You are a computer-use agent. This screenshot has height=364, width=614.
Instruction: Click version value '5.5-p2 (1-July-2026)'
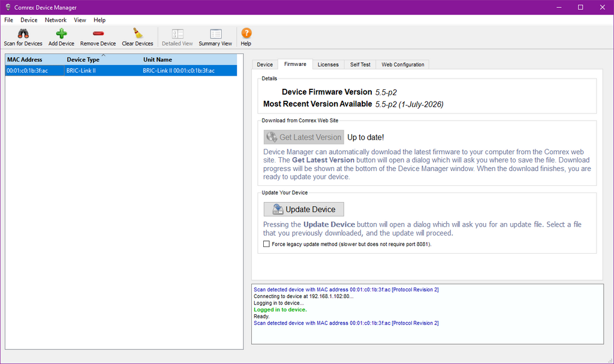(409, 104)
